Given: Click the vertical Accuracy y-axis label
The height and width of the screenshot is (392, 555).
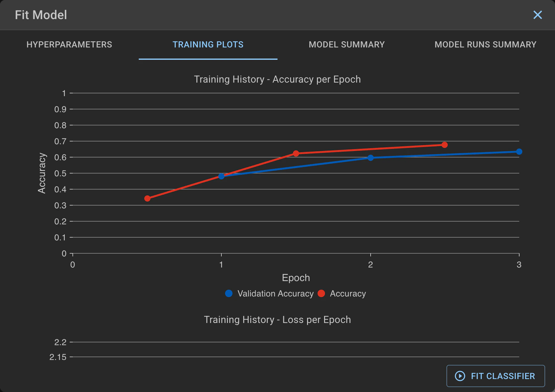Looking at the screenshot, I should click(x=42, y=173).
